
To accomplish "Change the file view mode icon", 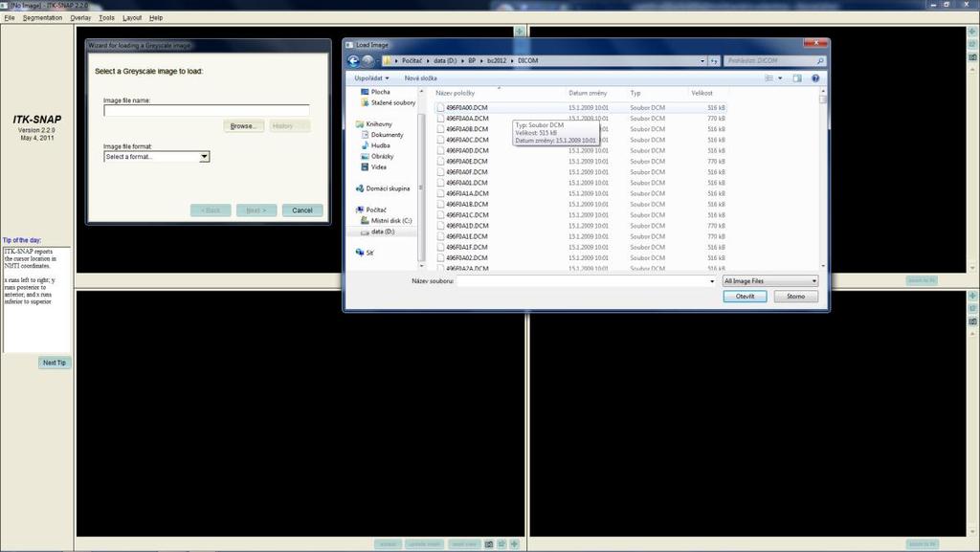I will 769,78.
